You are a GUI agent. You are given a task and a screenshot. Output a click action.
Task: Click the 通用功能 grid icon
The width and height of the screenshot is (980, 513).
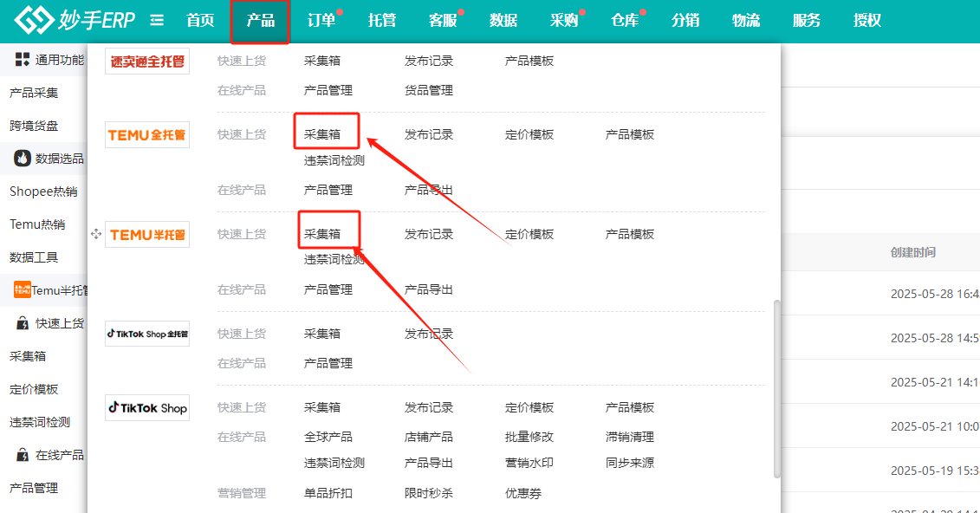[x=23, y=60]
